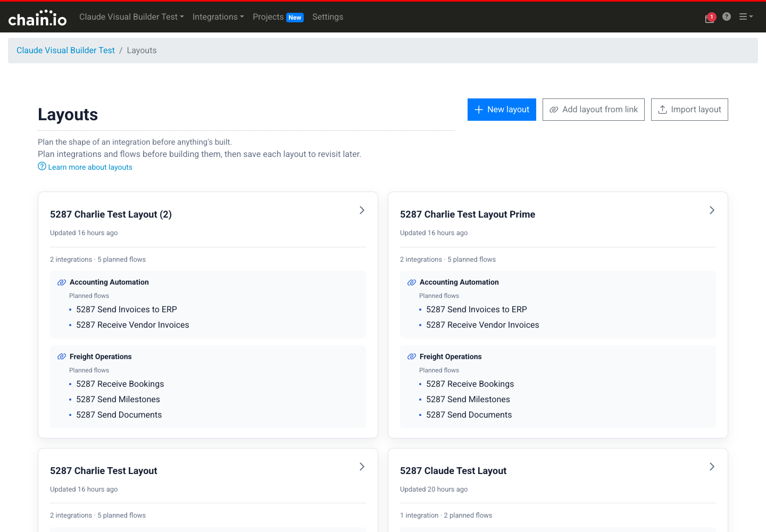
Task: Click the help circle icon next to Learn more
Action: click(x=42, y=166)
